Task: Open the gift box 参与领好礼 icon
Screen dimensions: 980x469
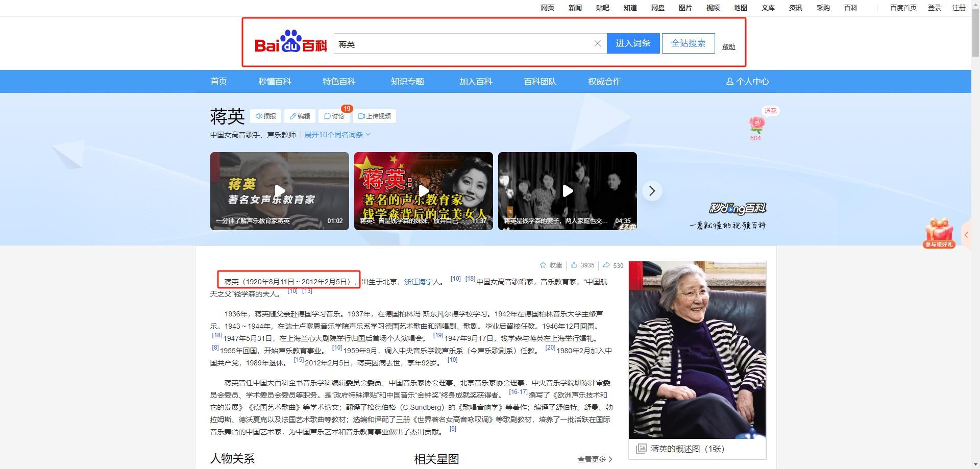Action: tap(939, 232)
